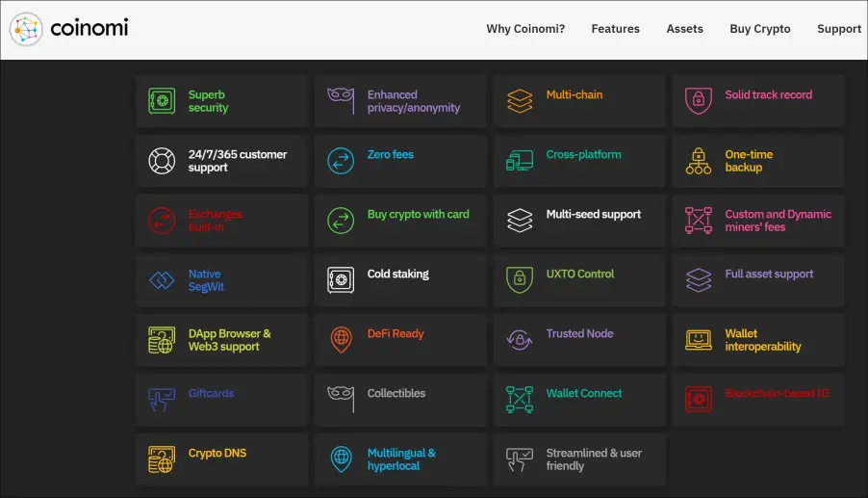Click the Cross-platform devices icon

(x=520, y=161)
